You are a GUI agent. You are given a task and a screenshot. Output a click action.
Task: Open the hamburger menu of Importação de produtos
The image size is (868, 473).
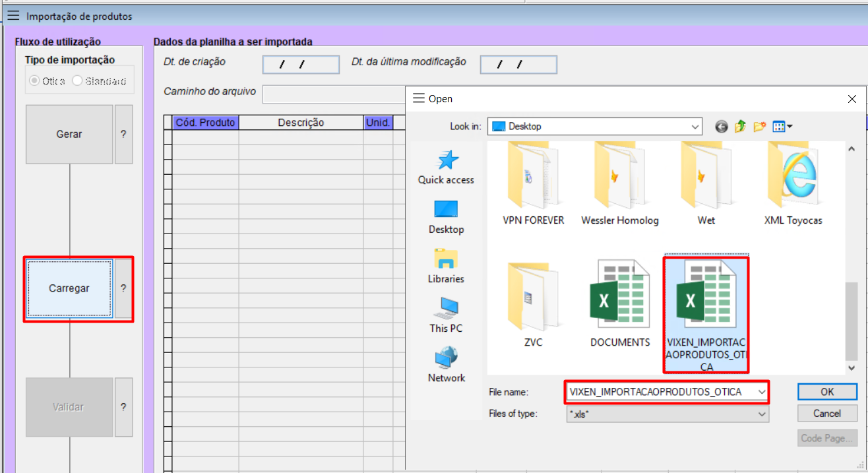13,16
